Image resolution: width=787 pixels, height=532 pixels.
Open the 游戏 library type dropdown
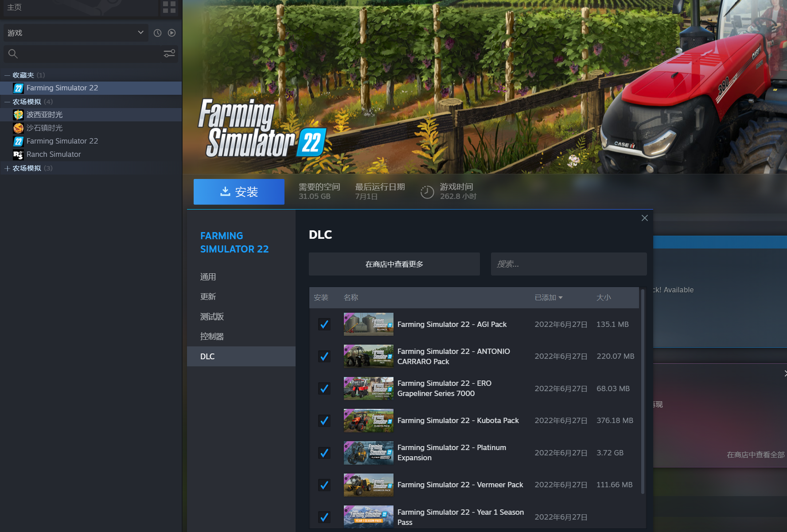click(x=76, y=33)
